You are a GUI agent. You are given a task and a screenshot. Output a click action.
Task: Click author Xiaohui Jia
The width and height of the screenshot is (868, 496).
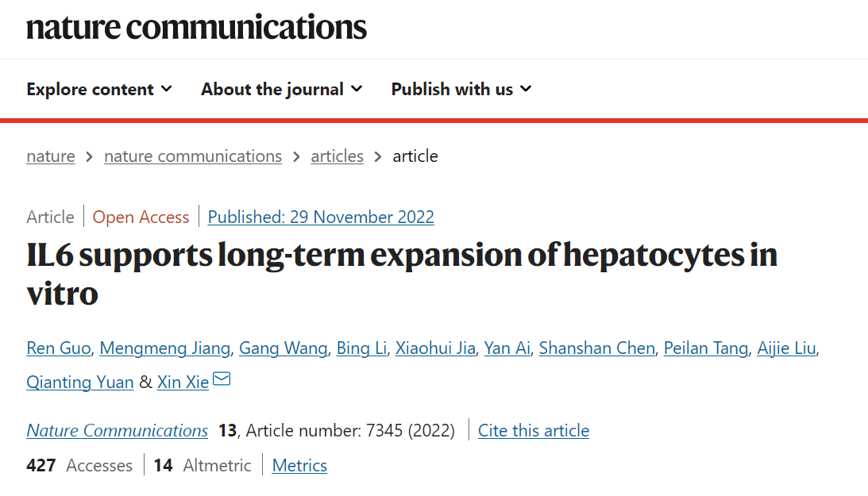(x=435, y=348)
